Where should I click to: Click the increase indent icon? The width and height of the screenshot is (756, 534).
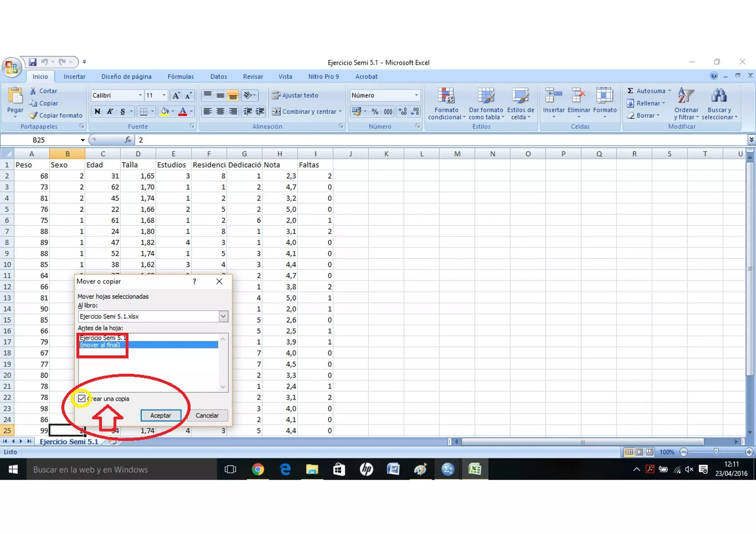[x=260, y=111]
